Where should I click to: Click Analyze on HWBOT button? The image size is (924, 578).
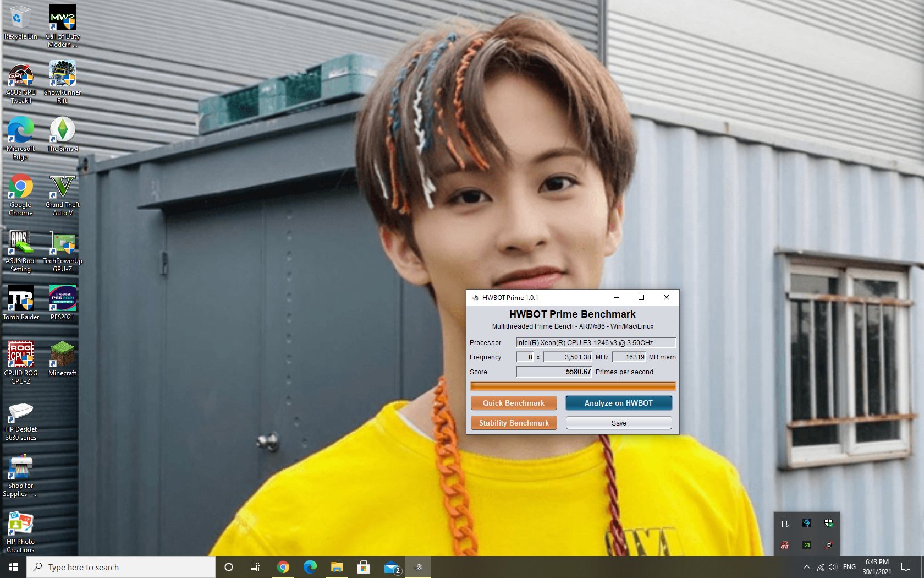point(619,403)
